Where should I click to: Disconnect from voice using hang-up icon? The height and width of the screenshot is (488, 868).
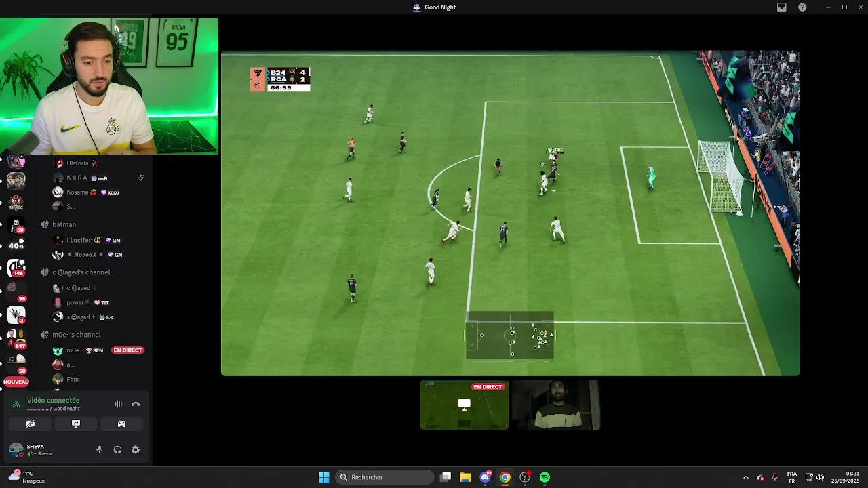[136, 404]
